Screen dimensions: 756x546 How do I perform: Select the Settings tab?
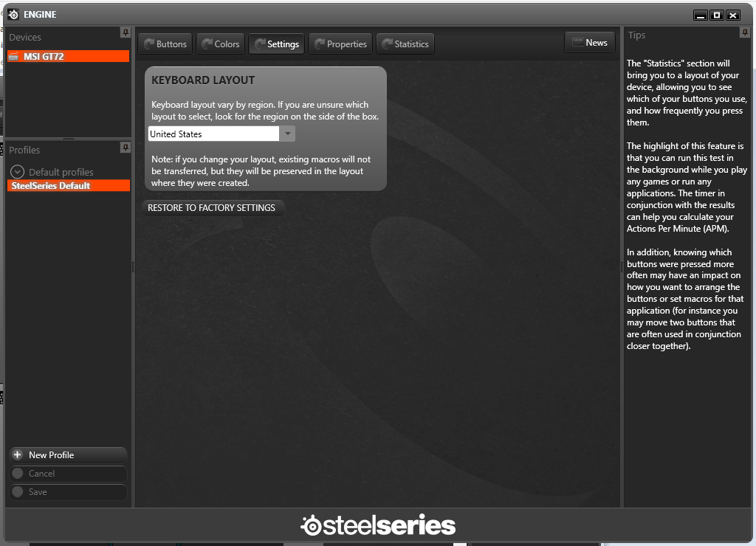point(276,44)
